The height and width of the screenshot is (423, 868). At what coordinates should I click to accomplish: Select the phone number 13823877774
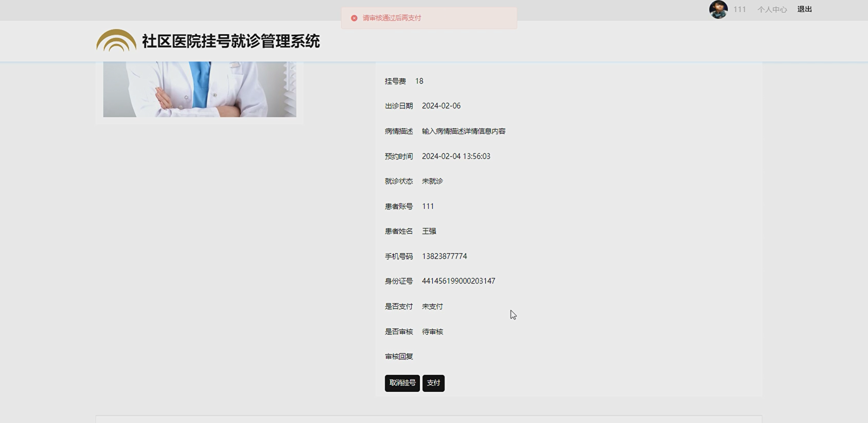coord(445,256)
